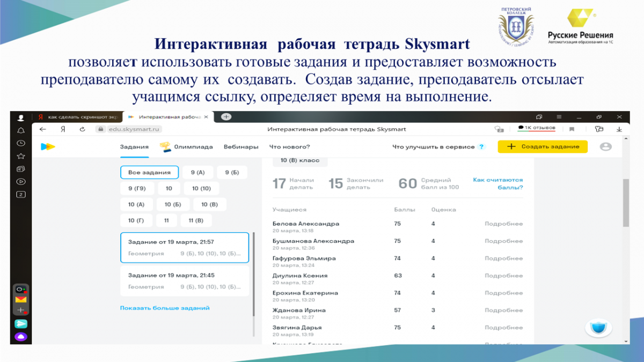Open the messenger paper-plane icon

[x=21, y=323]
